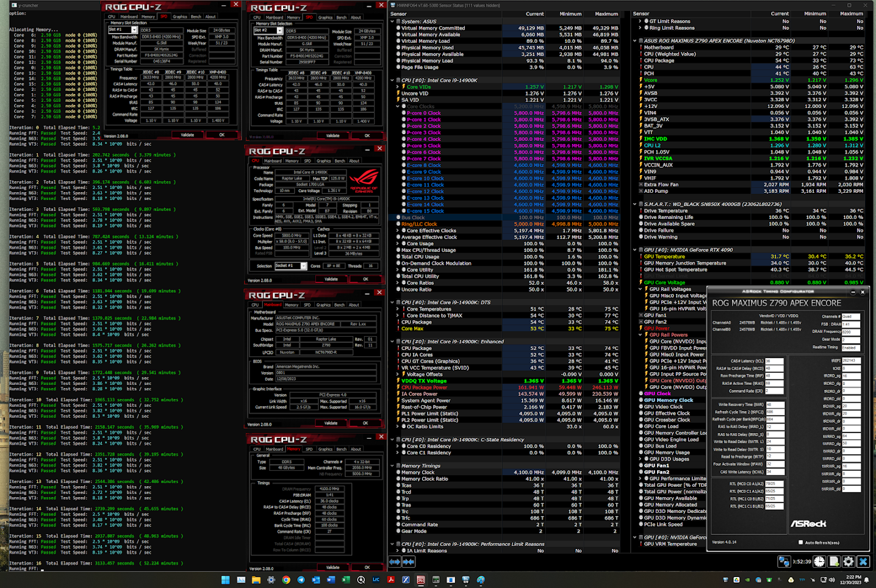This screenshot has height=588, width=876.
Task: Open Memory tab in Slot #1 CPU-Z window
Action: point(148,17)
